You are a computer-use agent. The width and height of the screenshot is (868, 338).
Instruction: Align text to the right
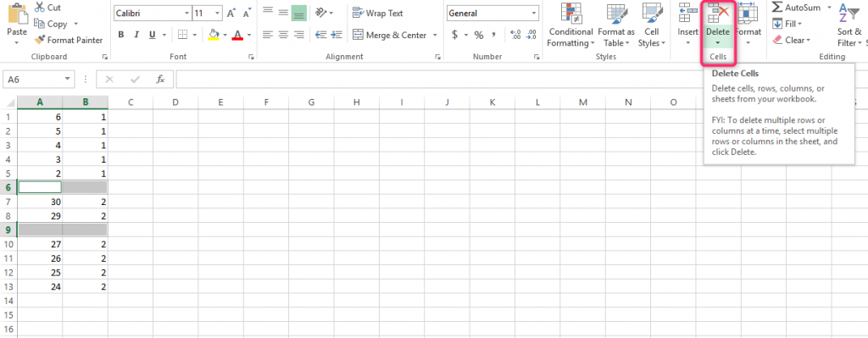coord(299,35)
